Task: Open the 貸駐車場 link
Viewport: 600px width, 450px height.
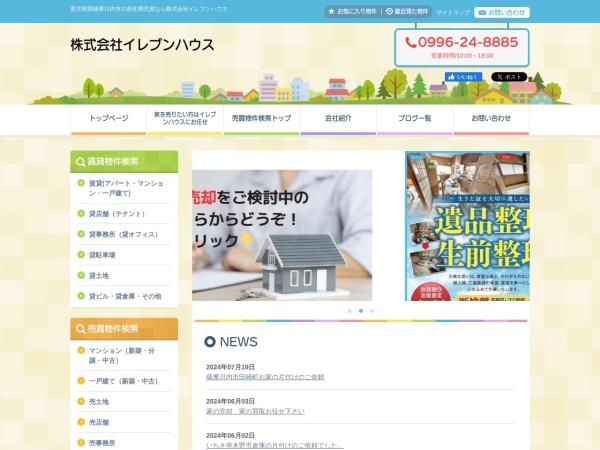Action: coord(102,255)
